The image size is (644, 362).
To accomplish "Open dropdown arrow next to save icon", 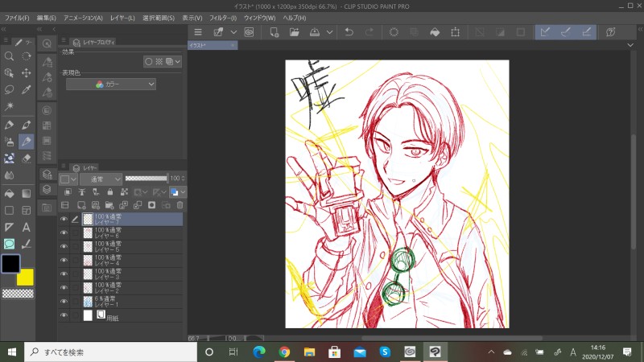I will click(329, 32).
